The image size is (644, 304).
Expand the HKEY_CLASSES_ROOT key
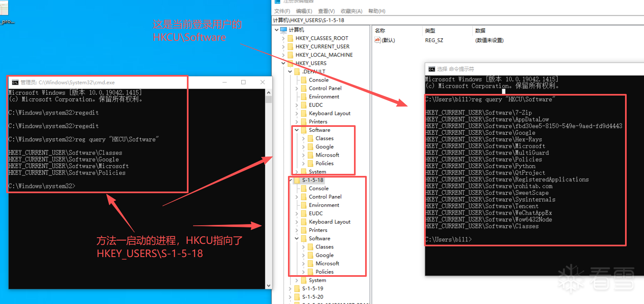(x=283, y=38)
